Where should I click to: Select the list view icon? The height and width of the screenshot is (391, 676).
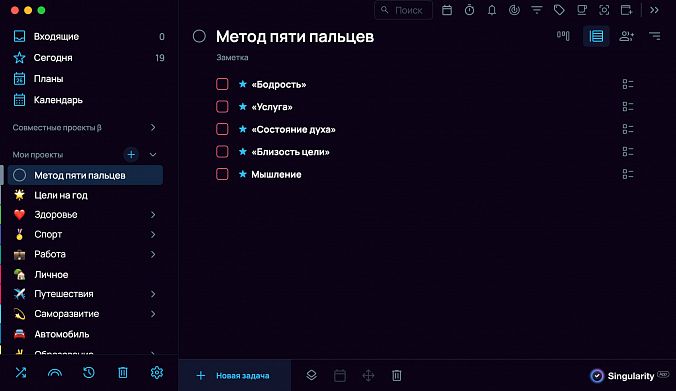pos(596,36)
